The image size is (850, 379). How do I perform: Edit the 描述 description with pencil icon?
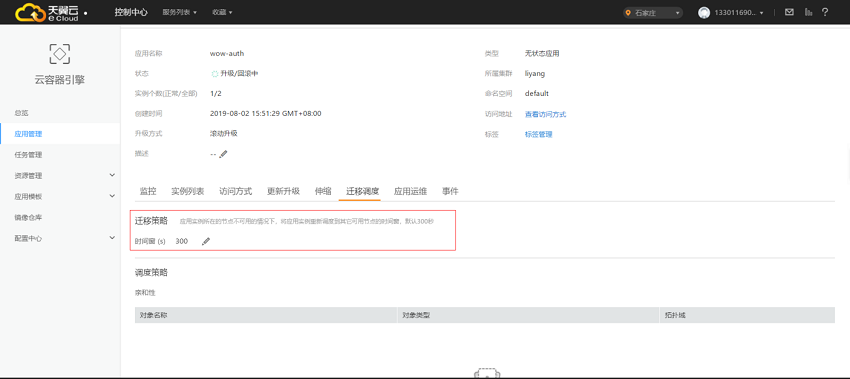pos(223,154)
